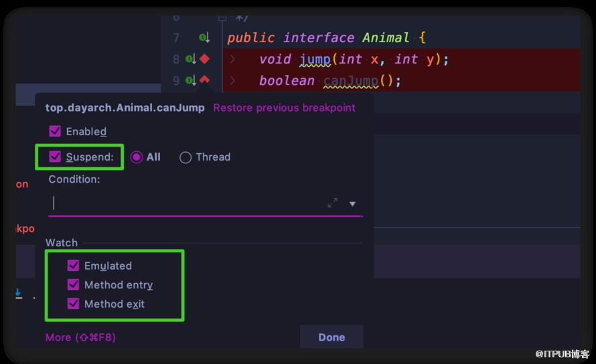Click the implementations gutter icon on line 8
This screenshot has width=596, height=364.
191,59
